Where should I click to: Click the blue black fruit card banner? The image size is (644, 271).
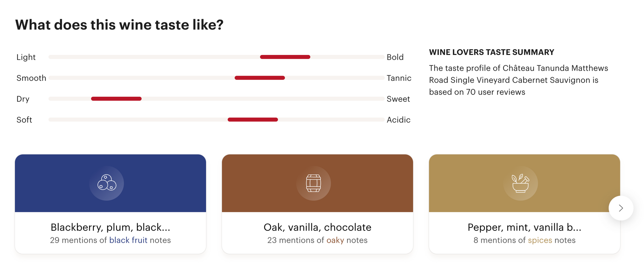[110, 183]
